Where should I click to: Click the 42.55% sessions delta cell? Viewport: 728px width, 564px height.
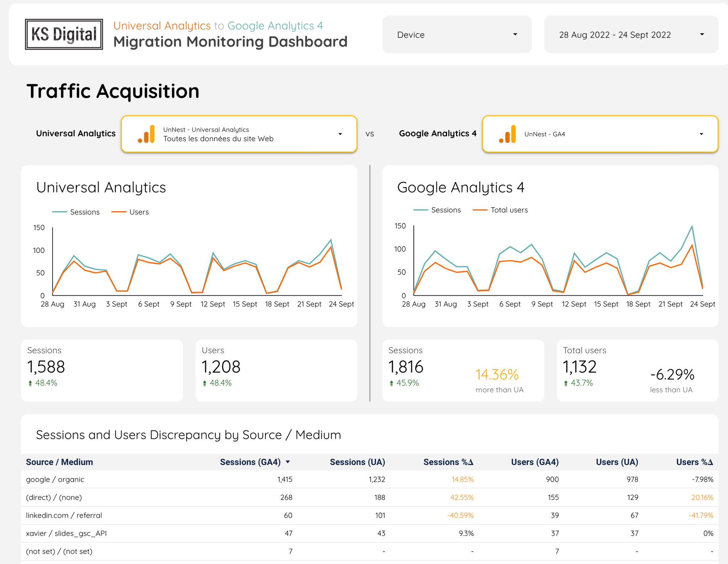462,498
